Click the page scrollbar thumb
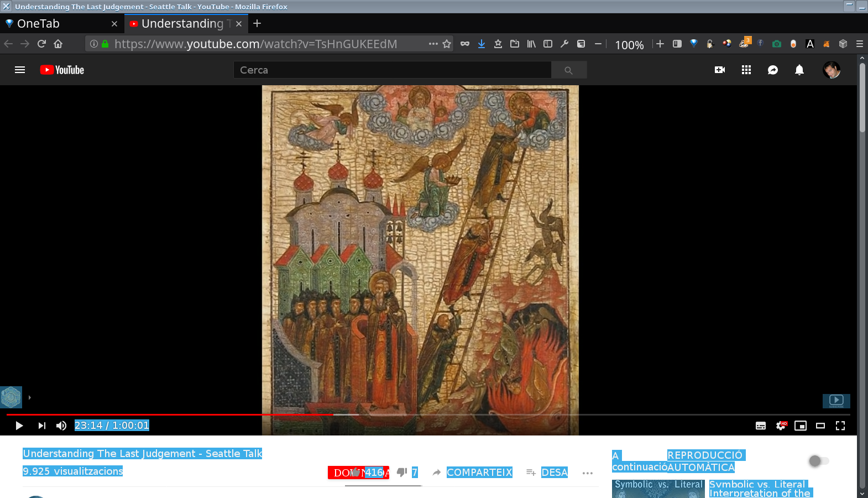The image size is (868, 498). tap(862, 97)
